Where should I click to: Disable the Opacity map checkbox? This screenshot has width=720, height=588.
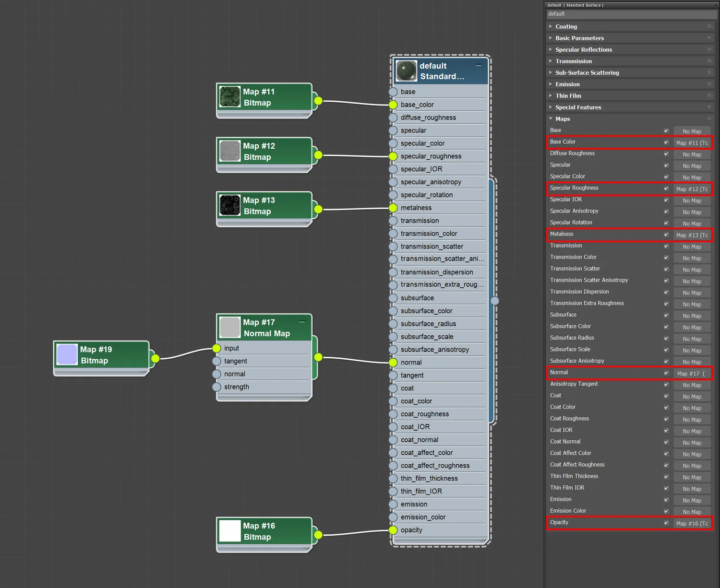(x=666, y=523)
